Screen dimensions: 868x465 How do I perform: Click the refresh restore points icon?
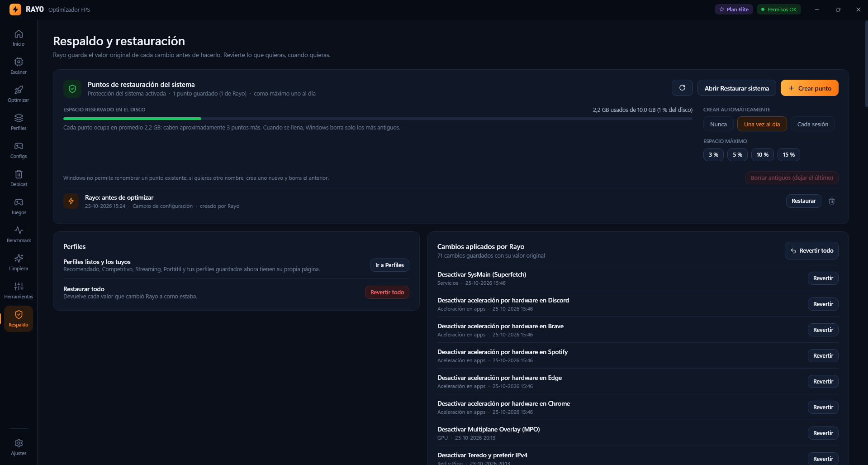pyautogui.click(x=682, y=88)
